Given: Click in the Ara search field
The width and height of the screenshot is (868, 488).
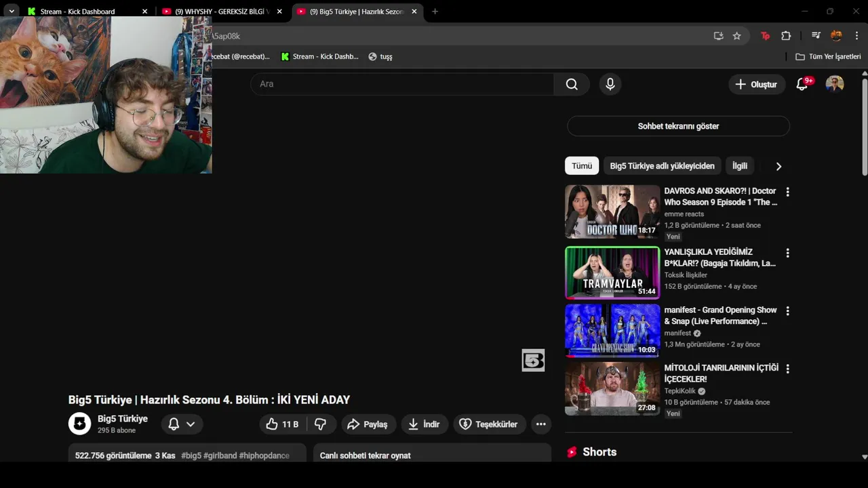Looking at the screenshot, I should click(x=402, y=84).
